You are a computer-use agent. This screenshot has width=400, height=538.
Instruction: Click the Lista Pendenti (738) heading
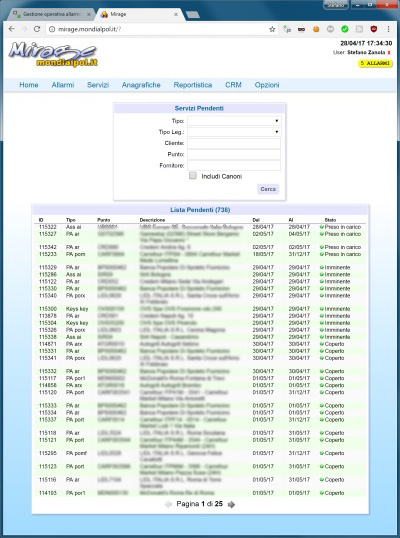pyautogui.click(x=200, y=210)
